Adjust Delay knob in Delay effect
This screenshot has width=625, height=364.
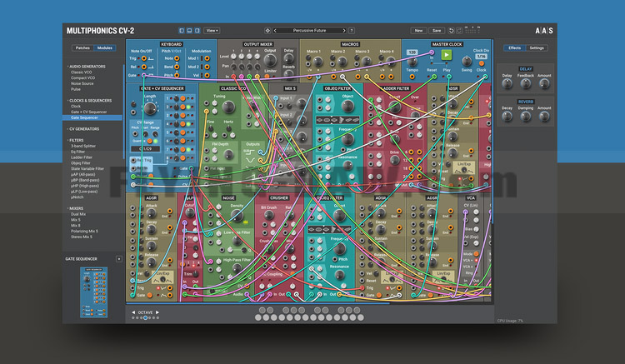pyautogui.click(x=507, y=83)
